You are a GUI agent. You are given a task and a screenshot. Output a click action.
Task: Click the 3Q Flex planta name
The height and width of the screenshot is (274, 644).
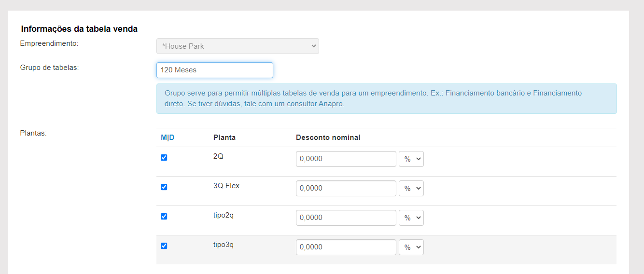pos(226,186)
